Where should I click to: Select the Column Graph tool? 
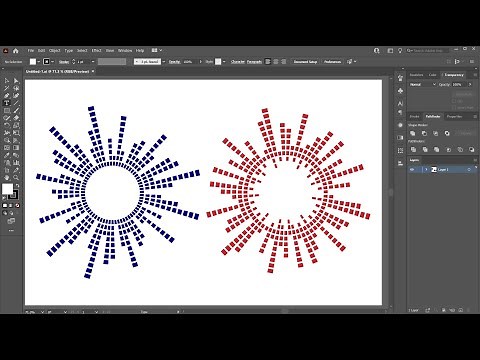[x=16, y=163]
